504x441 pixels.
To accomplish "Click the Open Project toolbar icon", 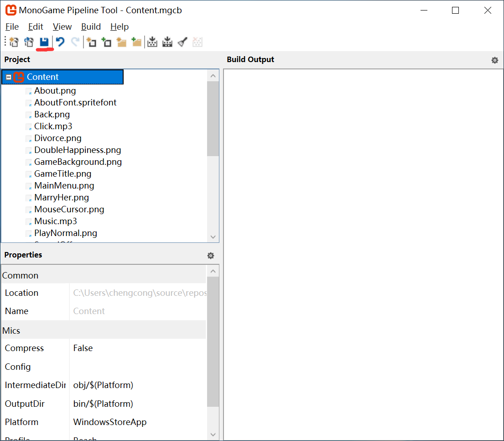I will click(x=29, y=42).
